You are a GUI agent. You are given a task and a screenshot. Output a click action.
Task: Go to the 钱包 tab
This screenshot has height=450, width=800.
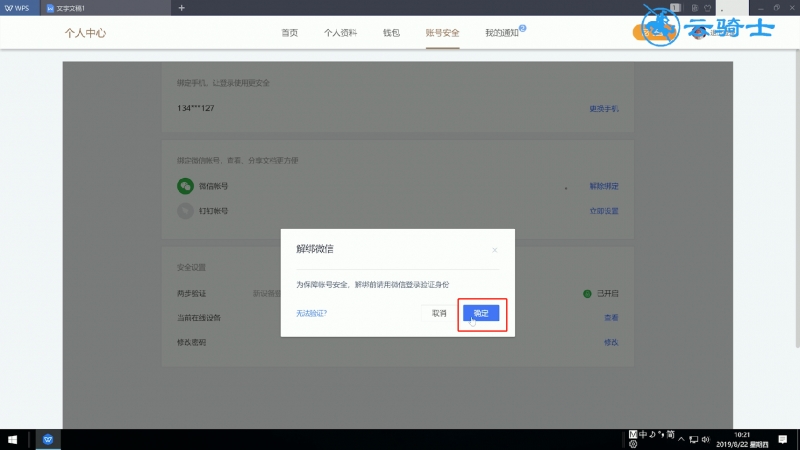pos(391,33)
